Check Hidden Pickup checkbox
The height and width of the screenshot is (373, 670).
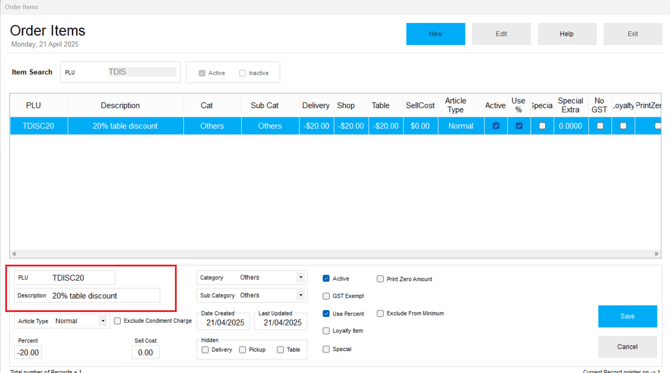[x=243, y=350]
